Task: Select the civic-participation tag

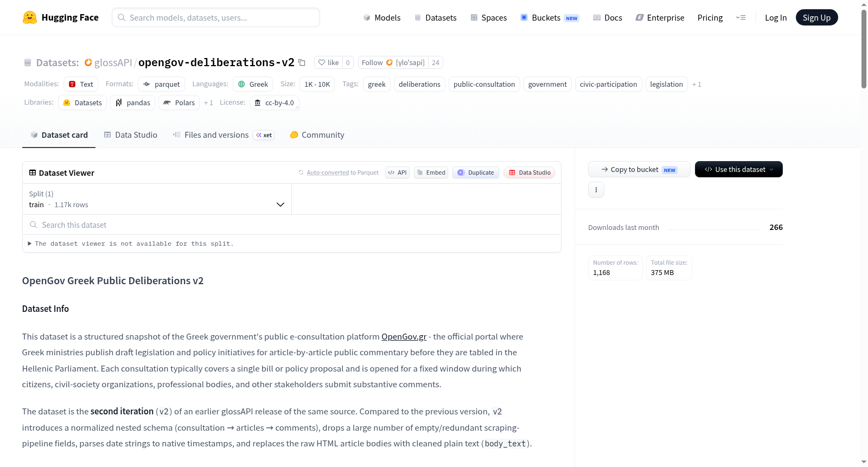Action: [608, 84]
